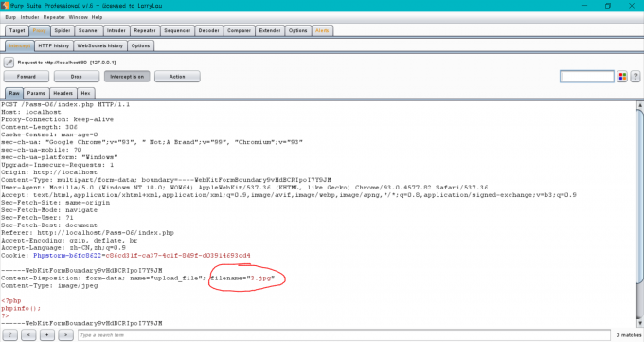Open the Intruder menu in the menu bar
Viewport: 644px width, 342px height.
click(x=29, y=17)
